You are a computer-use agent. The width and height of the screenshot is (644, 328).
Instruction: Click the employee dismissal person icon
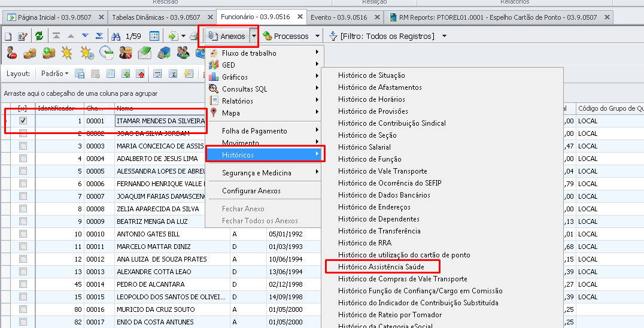[x=11, y=53]
